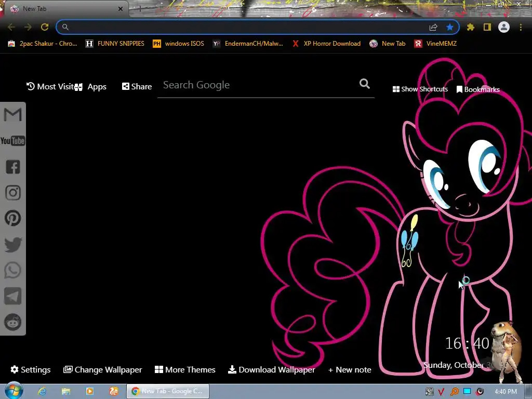Open the Chrome side panel icon
Screen dimensions: 532x399
coord(487,27)
